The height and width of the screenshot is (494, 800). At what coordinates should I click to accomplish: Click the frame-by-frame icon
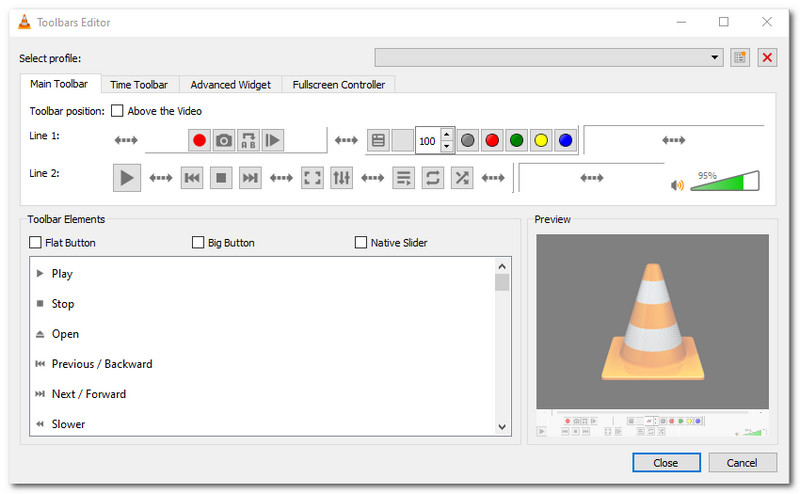[272, 141]
